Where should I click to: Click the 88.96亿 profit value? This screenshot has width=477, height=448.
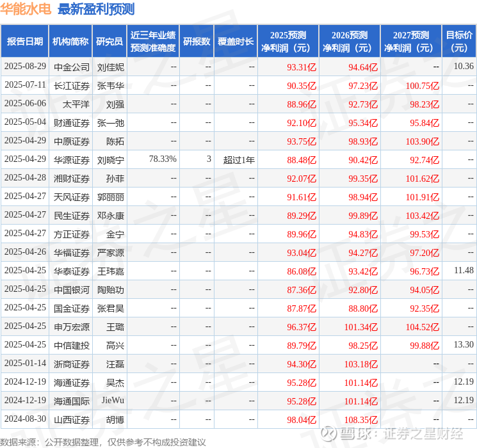pyautogui.click(x=302, y=104)
